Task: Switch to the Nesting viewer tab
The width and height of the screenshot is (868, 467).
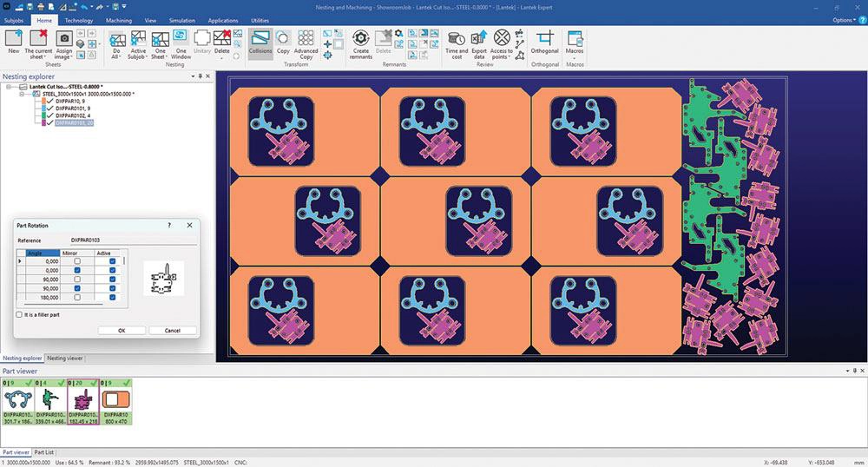Action: coord(65,358)
